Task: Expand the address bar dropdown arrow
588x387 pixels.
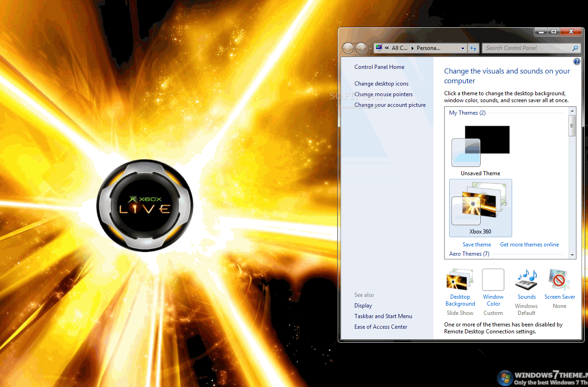Action: click(x=463, y=48)
